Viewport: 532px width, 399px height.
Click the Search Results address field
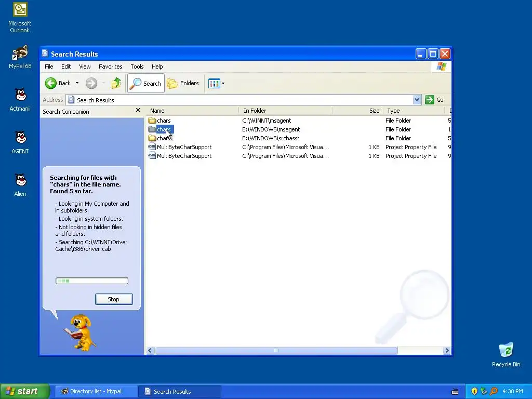point(239,100)
